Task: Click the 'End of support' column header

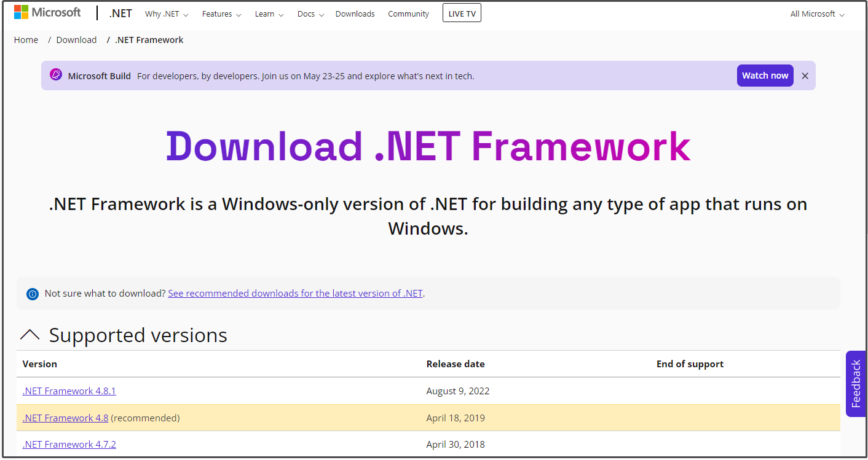Action: (690, 364)
